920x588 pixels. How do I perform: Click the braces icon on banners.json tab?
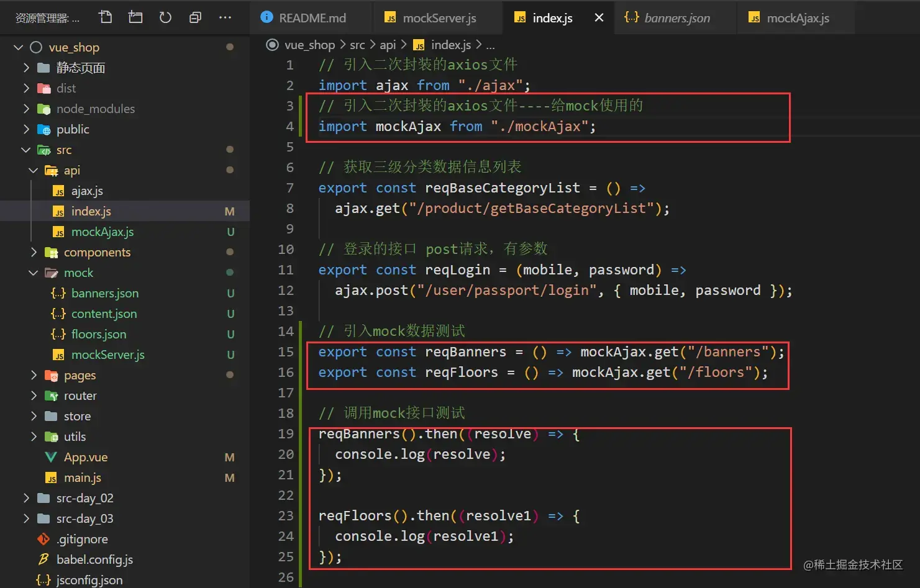click(x=631, y=17)
